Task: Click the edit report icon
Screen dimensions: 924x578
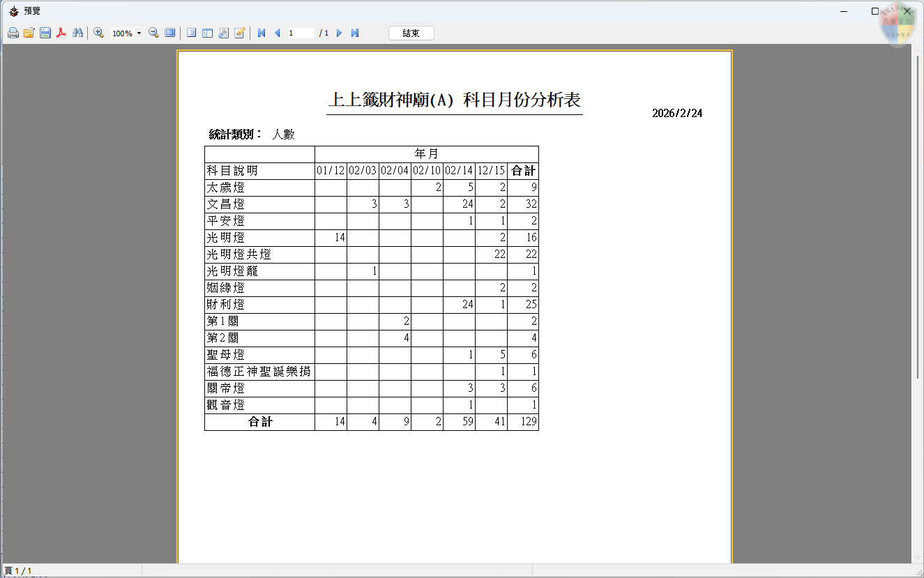Action: point(239,32)
